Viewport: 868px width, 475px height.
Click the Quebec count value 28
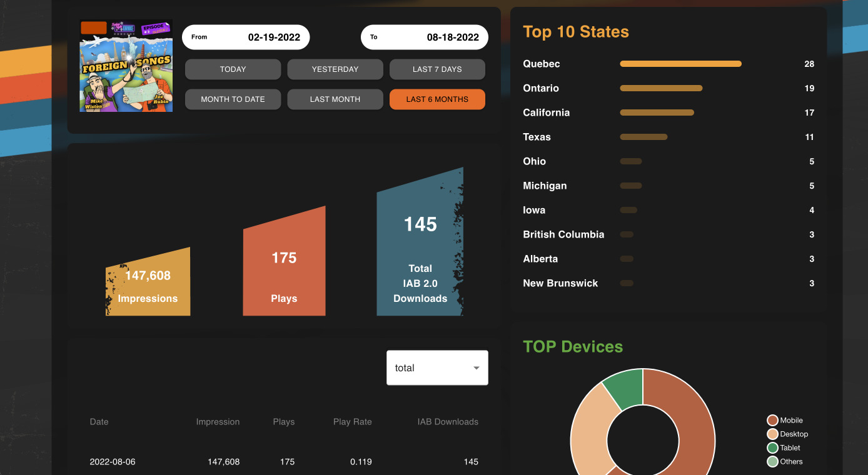pyautogui.click(x=809, y=64)
